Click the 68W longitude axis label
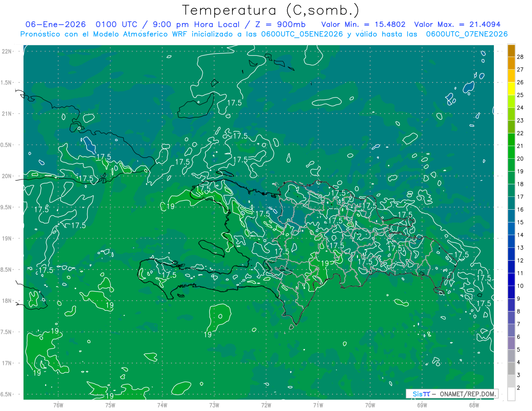This screenshot has width=532, height=411. coord(474,405)
